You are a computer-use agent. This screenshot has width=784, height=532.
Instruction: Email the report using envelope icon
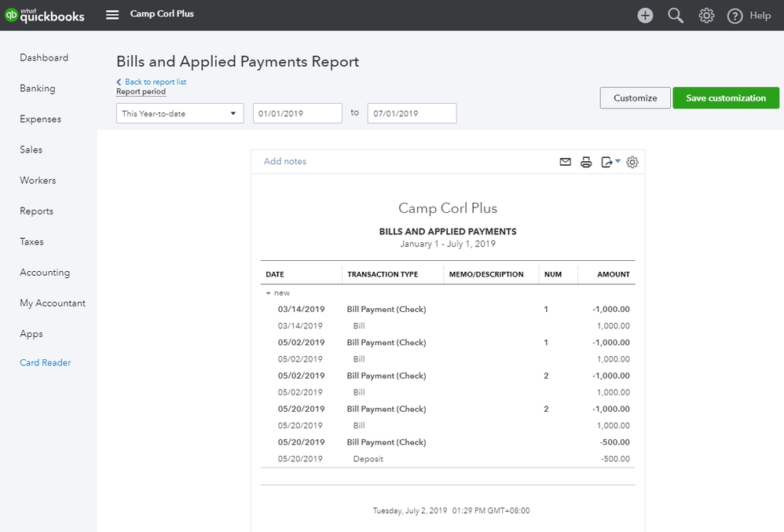[x=565, y=162]
